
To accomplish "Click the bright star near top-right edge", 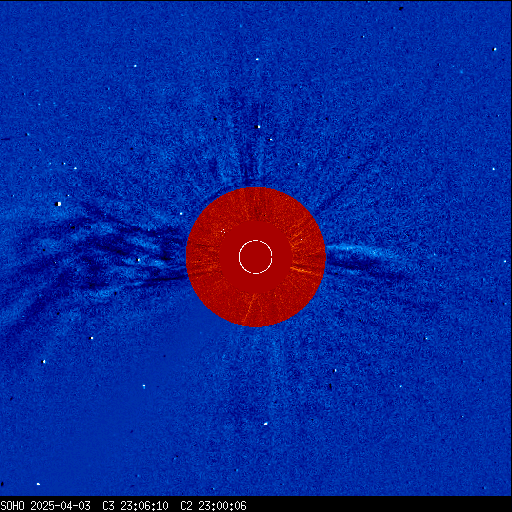I will pos(494,49).
